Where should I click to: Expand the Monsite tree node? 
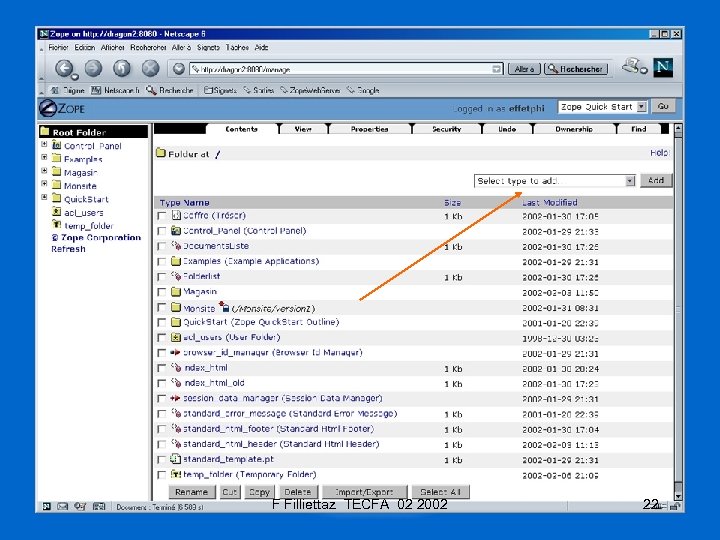click(x=45, y=183)
